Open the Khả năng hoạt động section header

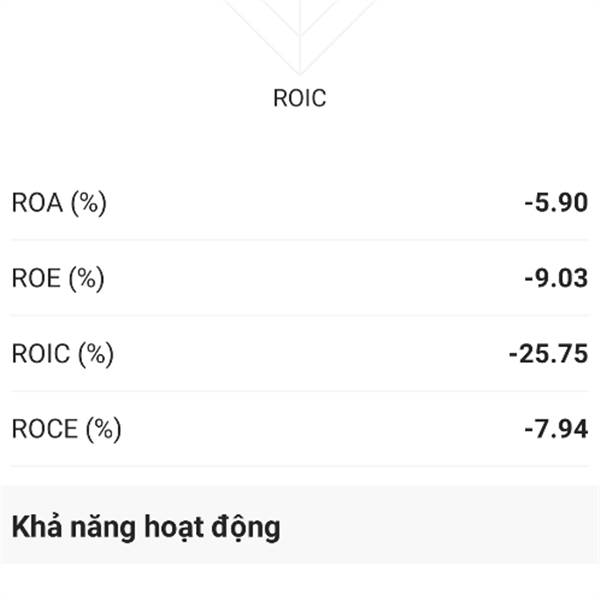coord(146,527)
